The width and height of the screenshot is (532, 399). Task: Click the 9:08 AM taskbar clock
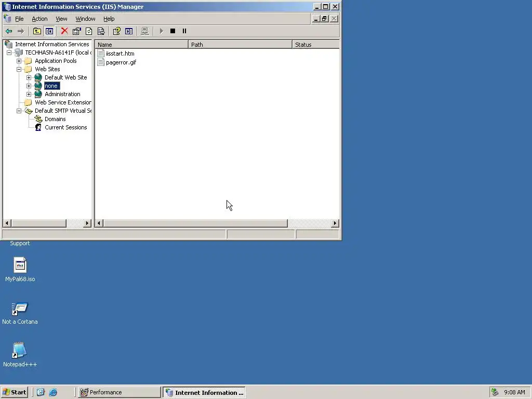click(514, 392)
